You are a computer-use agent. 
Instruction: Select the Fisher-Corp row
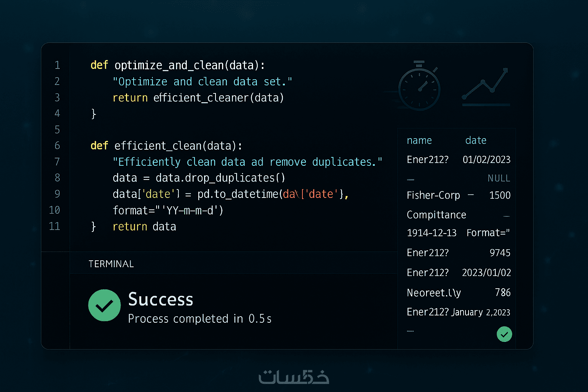pyautogui.click(x=433, y=195)
